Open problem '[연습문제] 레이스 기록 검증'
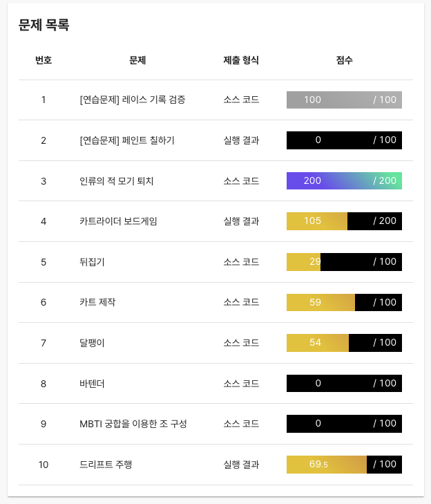This screenshot has width=431, height=504. pos(133,100)
